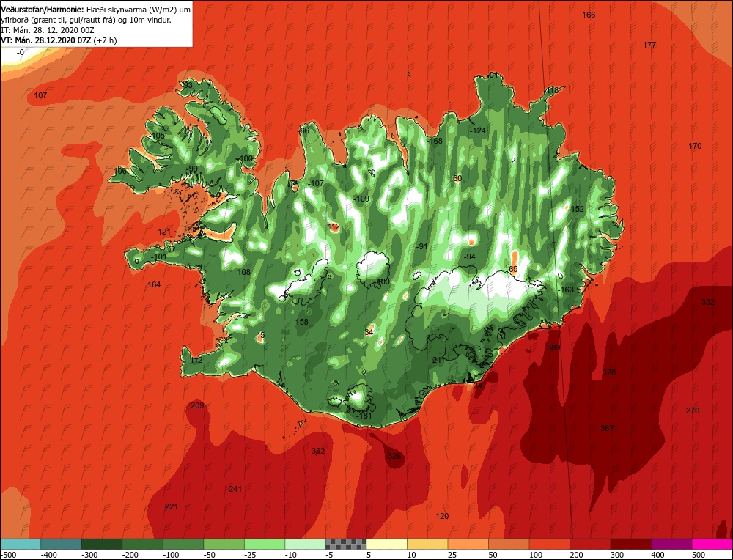Click the flux value 209 southwest of Iceland
The height and width of the screenshot is (560, 733).
pos(197,406)
